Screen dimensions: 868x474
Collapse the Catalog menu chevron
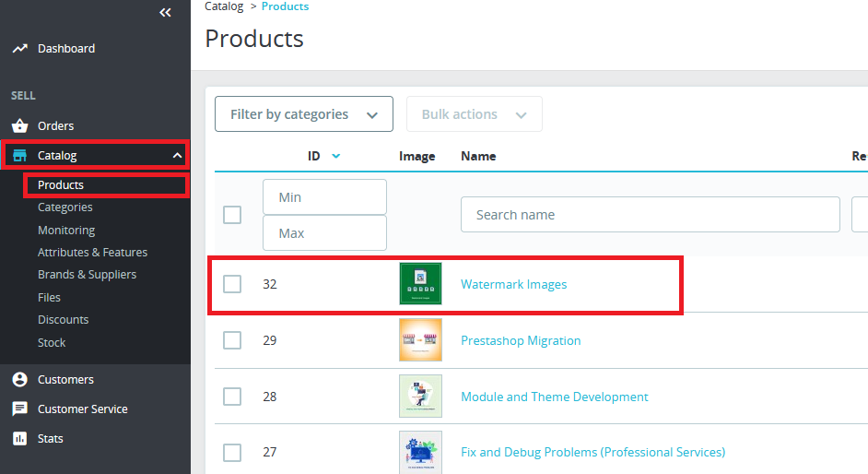coord(177,156)
